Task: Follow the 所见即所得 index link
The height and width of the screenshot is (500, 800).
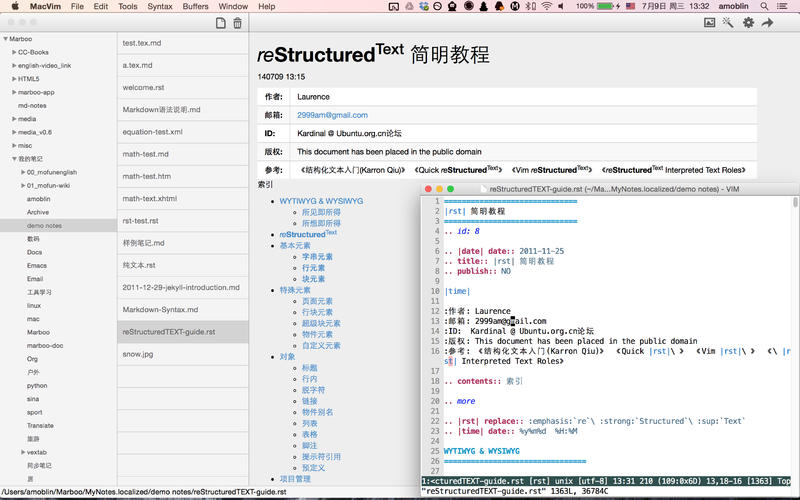Action: point(321,212)
